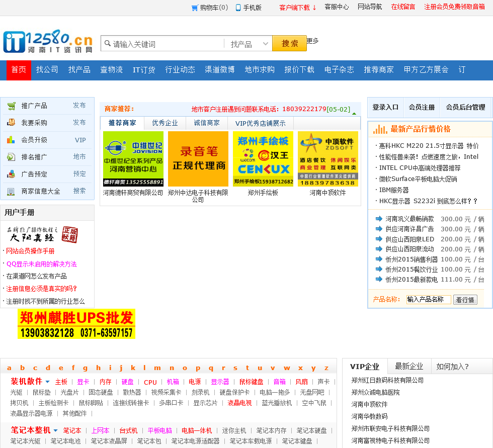Click the 12580.cn site logo
The image size is (493, 448).
tap(48, 41)
